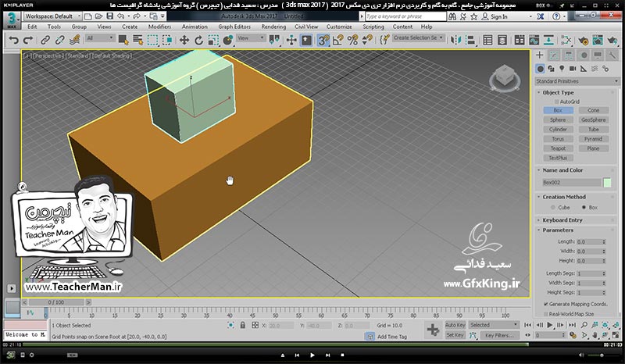Toggle Window/Crossing selection mode
This screenshot has height=364, width=625.
point(167,40)
